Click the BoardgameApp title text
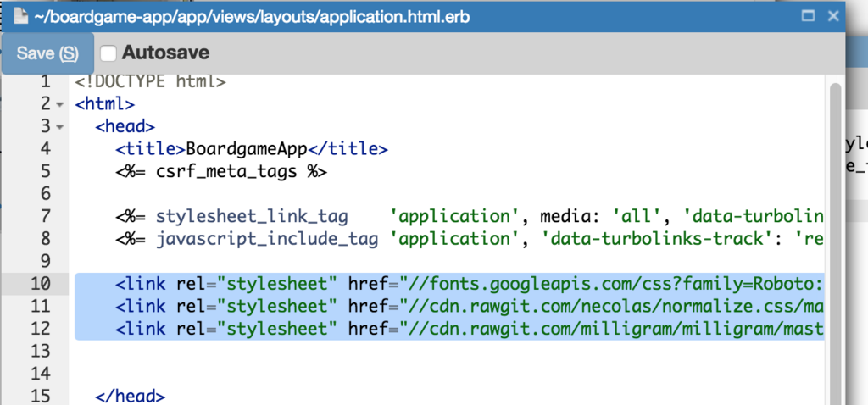 click(247, 149)
